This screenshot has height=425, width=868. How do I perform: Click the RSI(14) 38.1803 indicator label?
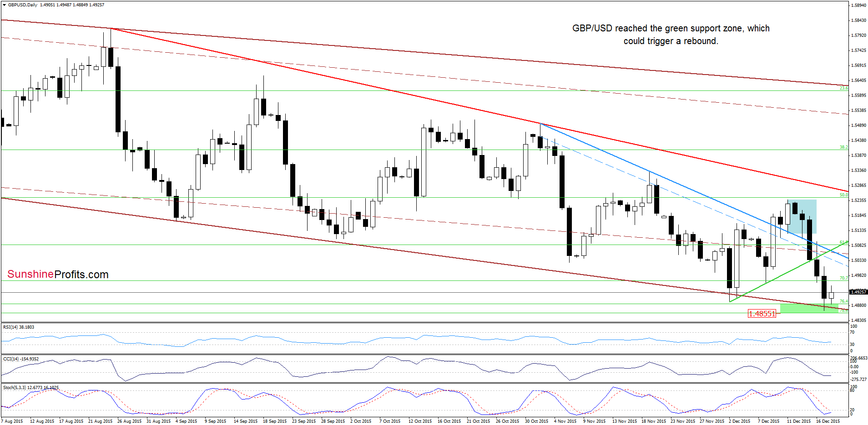tap(19, 327)
